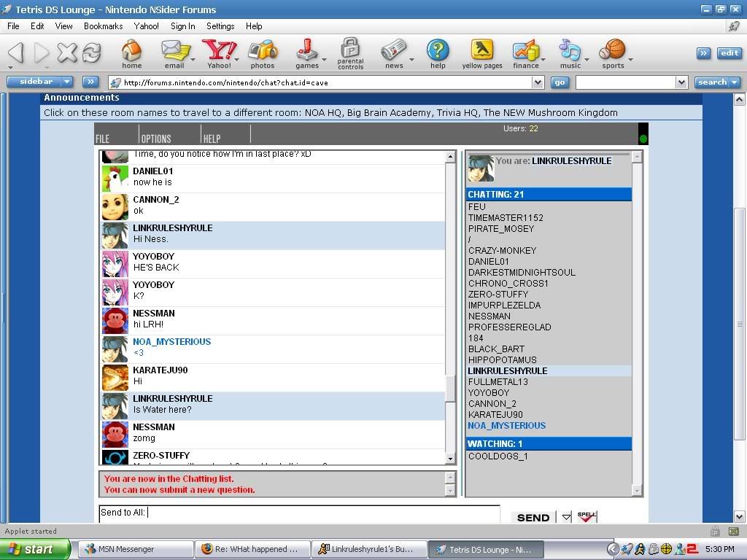Select DARKESTMIDNIGHTSOUL in the chatting list
This screenshot has height=560, width=747.
click(x=522, y=273)
